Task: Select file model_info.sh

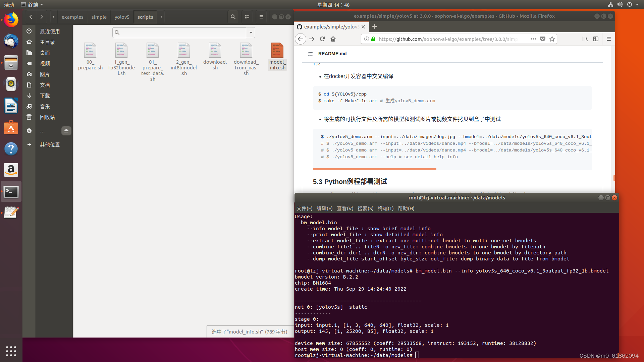Action: click(x=277, y=56)
